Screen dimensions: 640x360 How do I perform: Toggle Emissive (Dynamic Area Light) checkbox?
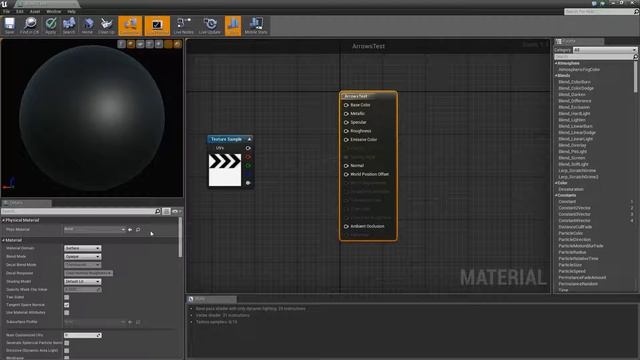[x=67, y=351]
